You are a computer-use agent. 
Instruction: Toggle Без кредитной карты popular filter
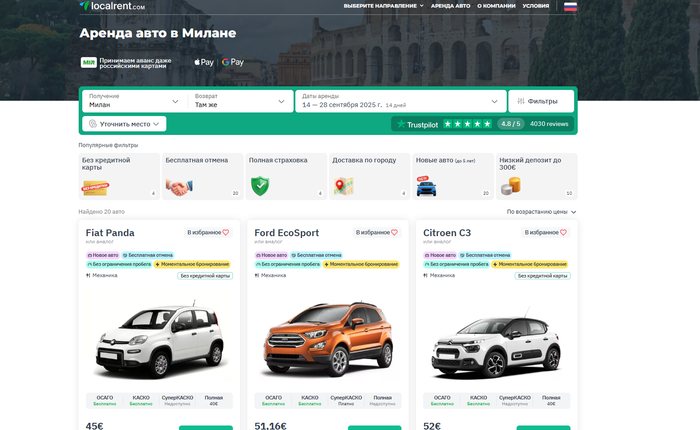pyautogui.click(x=119, y=176)
